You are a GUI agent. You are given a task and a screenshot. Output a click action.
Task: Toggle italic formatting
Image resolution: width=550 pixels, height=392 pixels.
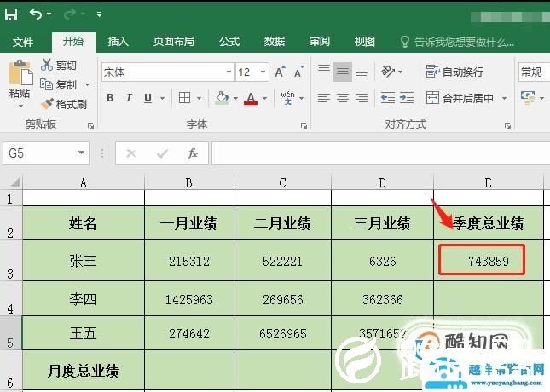coord(129,98)
